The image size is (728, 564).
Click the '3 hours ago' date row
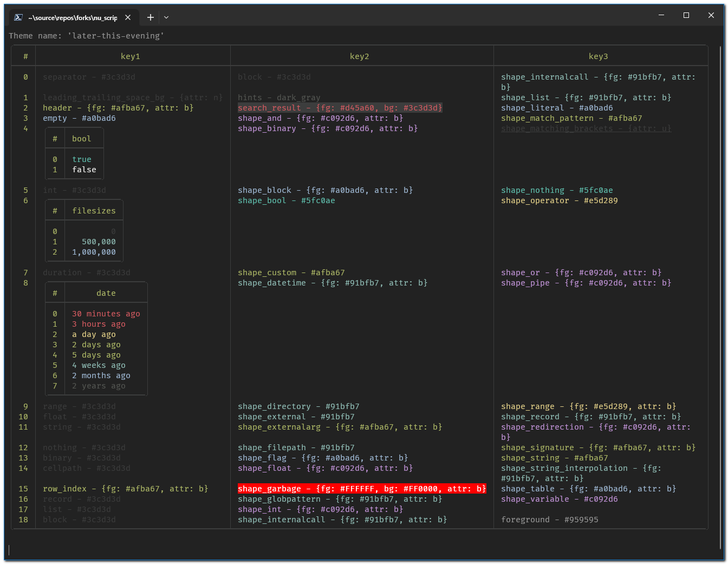coord(99,324)
